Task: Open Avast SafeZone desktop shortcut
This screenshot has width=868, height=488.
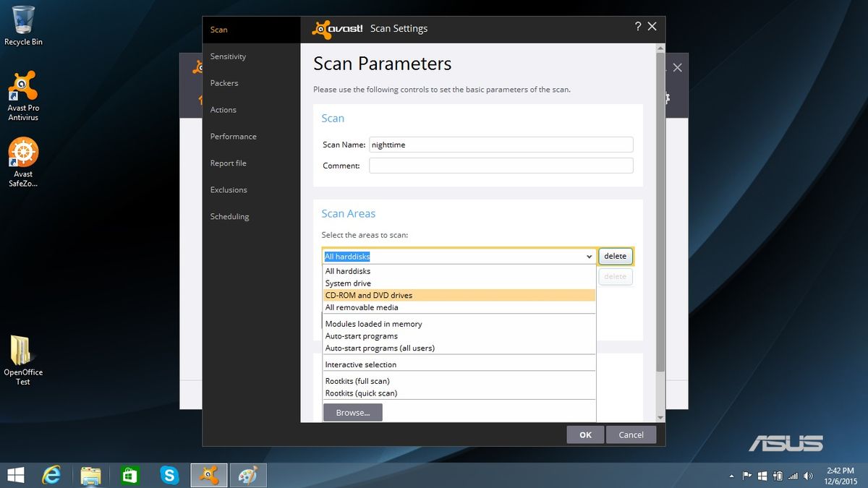Action: (23, 163)
